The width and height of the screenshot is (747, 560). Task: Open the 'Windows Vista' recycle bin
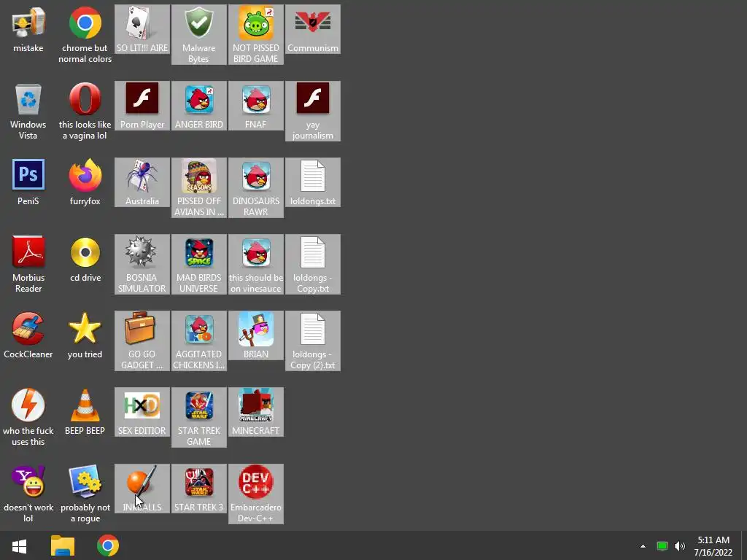[28, 112]
